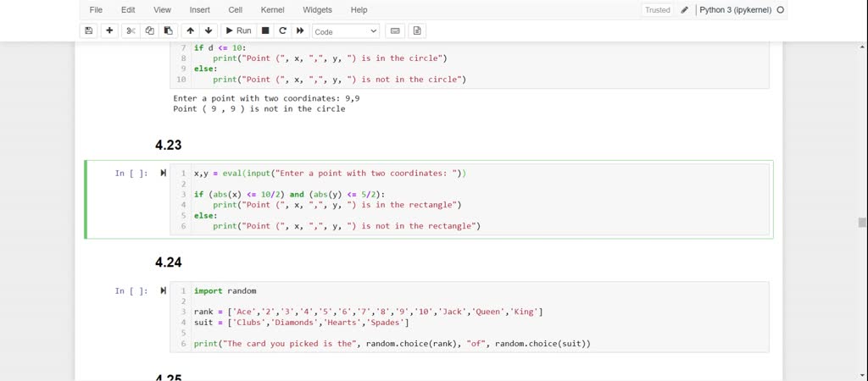Click the page vertical scrollbar thumb
The width and height of the screenshot is (868, 381).
862,223
